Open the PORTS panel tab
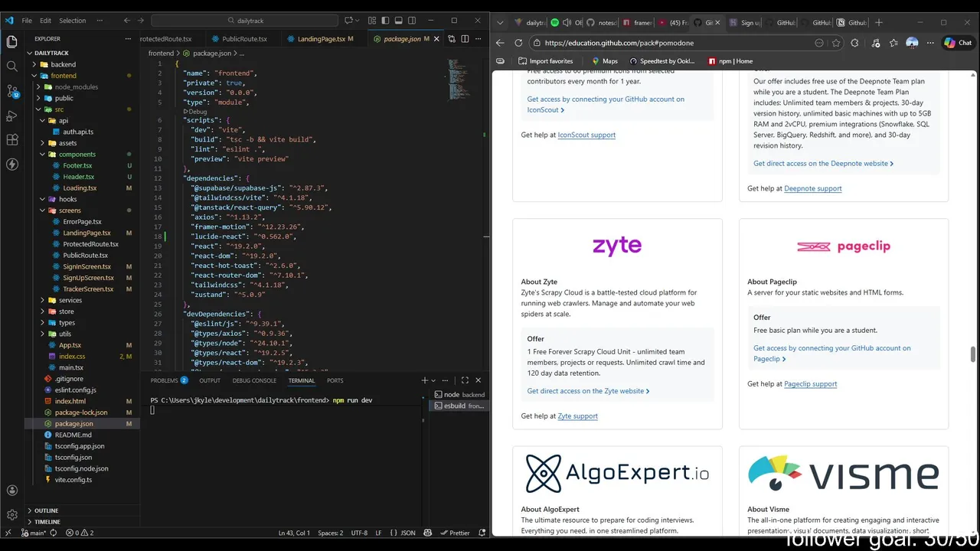The image size is (980, 551). pos(335,380)
